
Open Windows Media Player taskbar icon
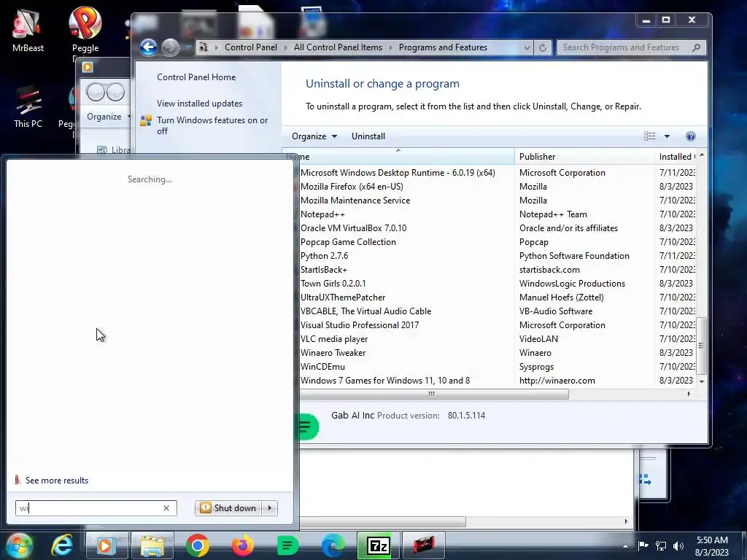[x=106, y=545]
